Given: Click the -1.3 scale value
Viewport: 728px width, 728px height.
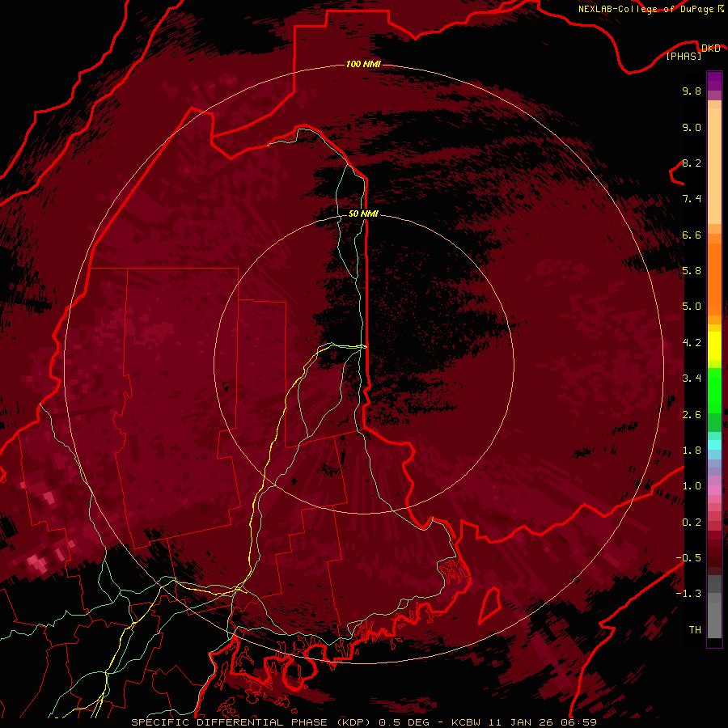Looking at the screenshot, I should tap(688, 594).
